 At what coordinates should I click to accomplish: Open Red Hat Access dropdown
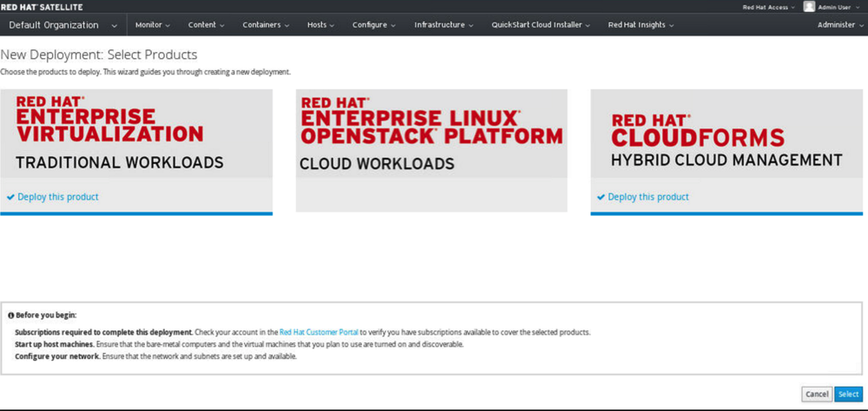(x=768, y=7)
